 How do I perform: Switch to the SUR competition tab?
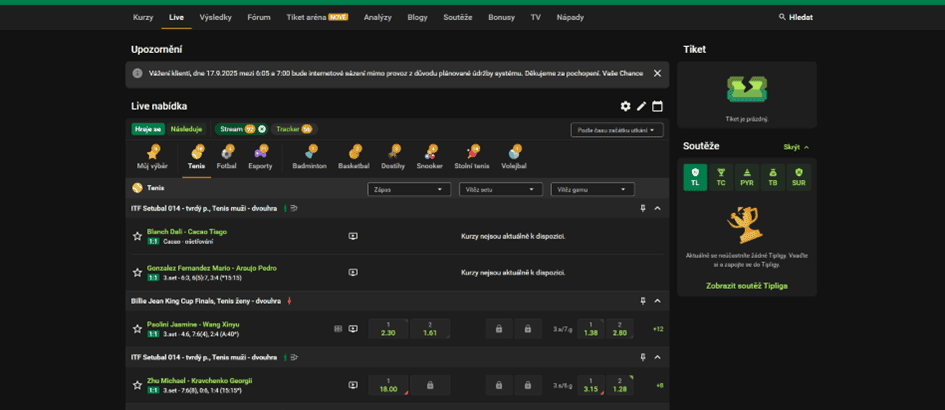(x=799, y=177)
